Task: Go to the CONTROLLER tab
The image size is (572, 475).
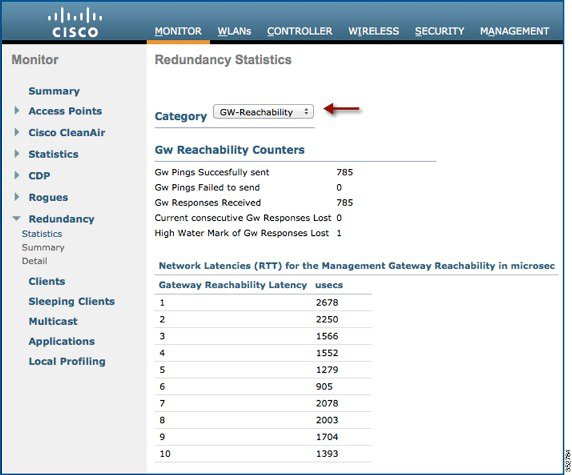Action: pyautogui.click(x=299, y=31)
